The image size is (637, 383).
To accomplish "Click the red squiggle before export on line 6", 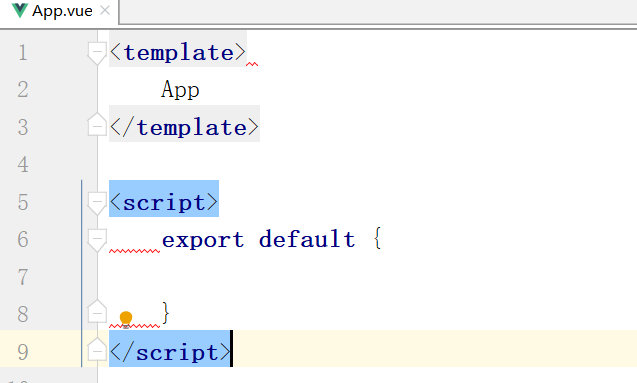I will [x=134, y=251].
